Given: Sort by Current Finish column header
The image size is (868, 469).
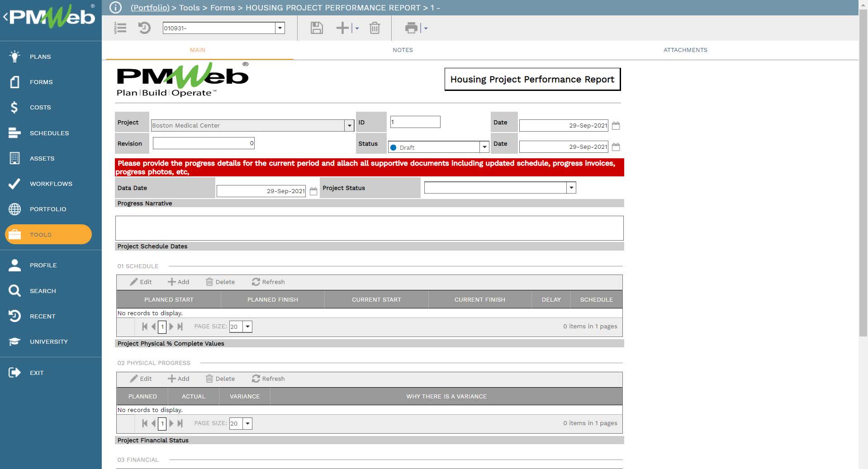Looking at the screenshot, I should coord(480,299).
